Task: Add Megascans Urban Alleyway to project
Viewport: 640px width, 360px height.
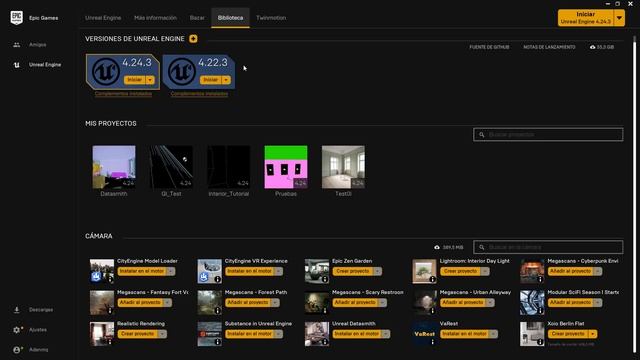Action: 463,303
